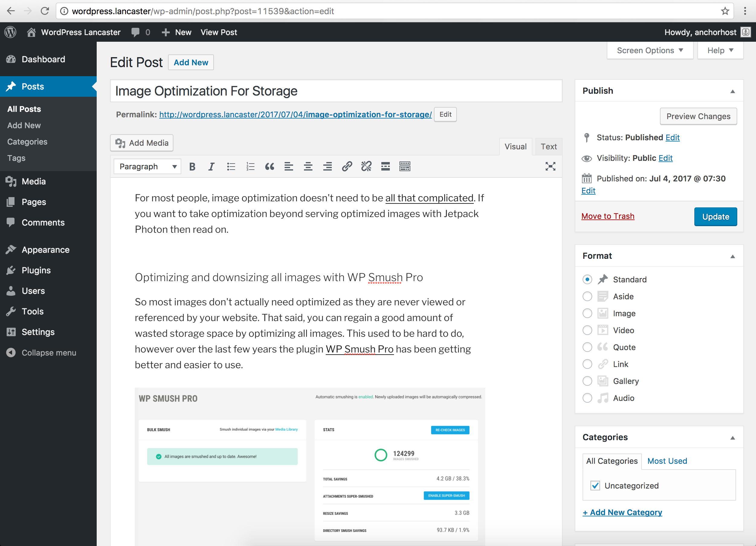756x546 pixels.
Task: Click Preview Changes button
Action: (x=698, y=116)
